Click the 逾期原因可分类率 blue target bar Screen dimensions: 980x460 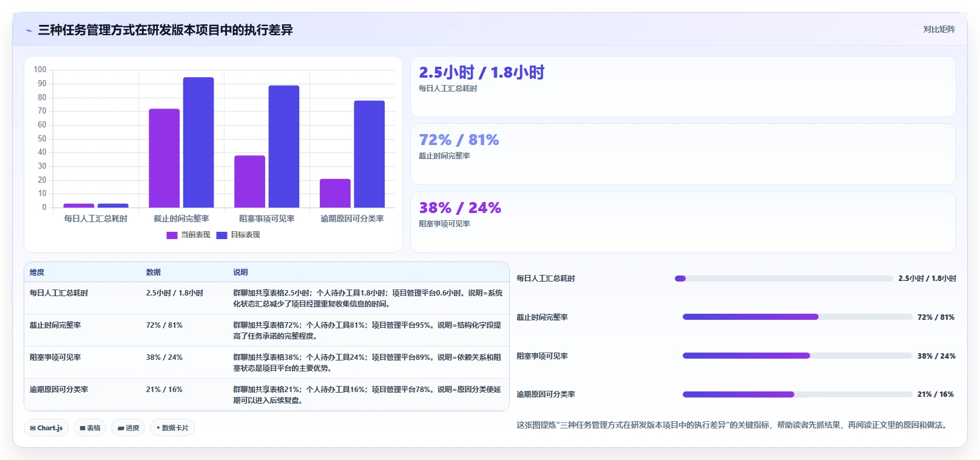(x=369, y=154)
